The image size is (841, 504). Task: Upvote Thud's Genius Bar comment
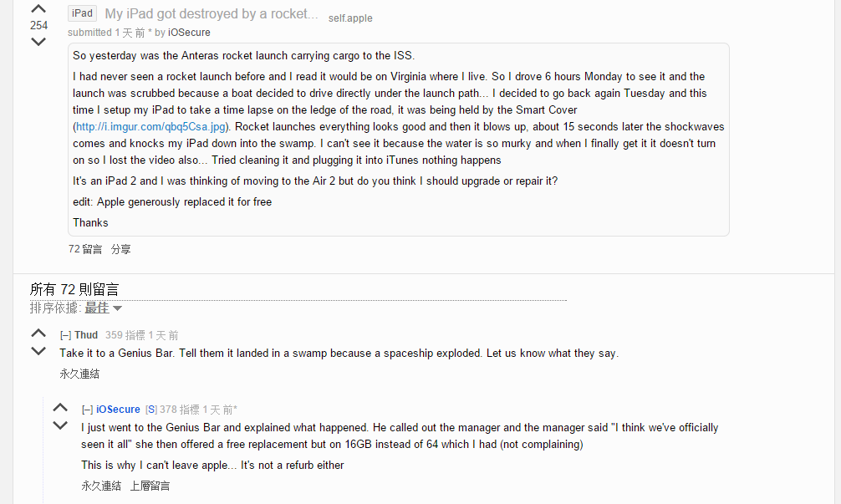pos(38,333)
